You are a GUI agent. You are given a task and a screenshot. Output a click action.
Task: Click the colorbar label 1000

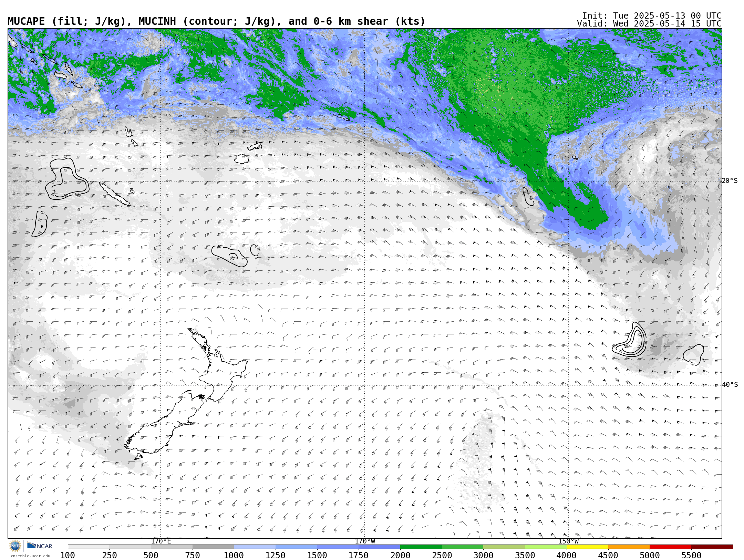[234, 555]
